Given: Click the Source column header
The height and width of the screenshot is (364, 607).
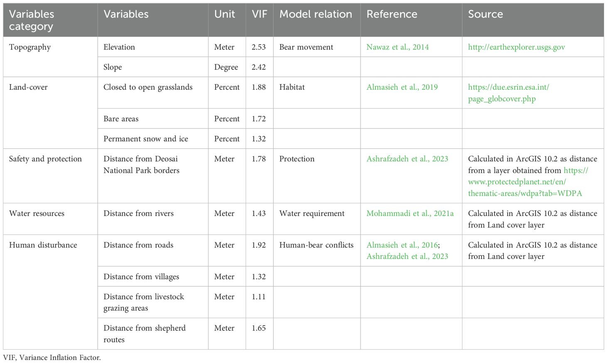Looking at the screenshot, I should (x=485, y=14).
